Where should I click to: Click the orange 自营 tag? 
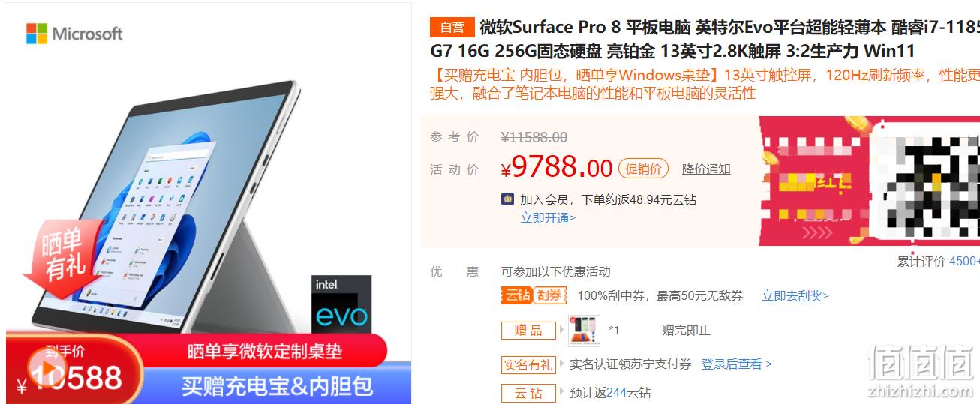tap(452, 28)
